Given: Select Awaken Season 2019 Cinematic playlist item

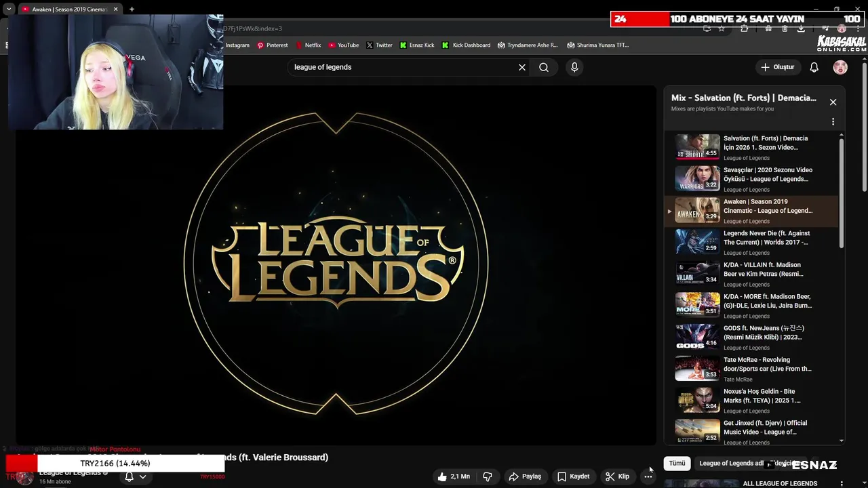Looking at the screenshot, I should pos(753,211).
